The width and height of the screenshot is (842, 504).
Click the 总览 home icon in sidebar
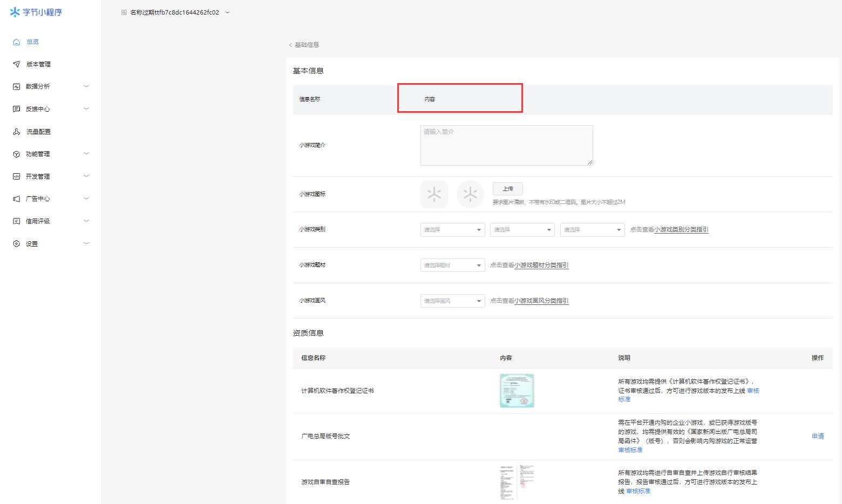click(17, 42)
